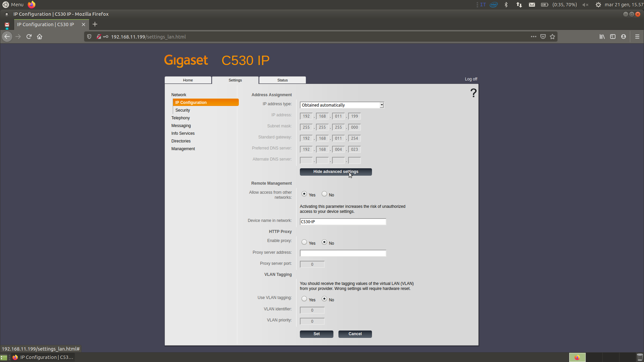Click the insecure connection lock icon
Image resolution: width=644 pixels, height=362 pixels.
point(99,37)
